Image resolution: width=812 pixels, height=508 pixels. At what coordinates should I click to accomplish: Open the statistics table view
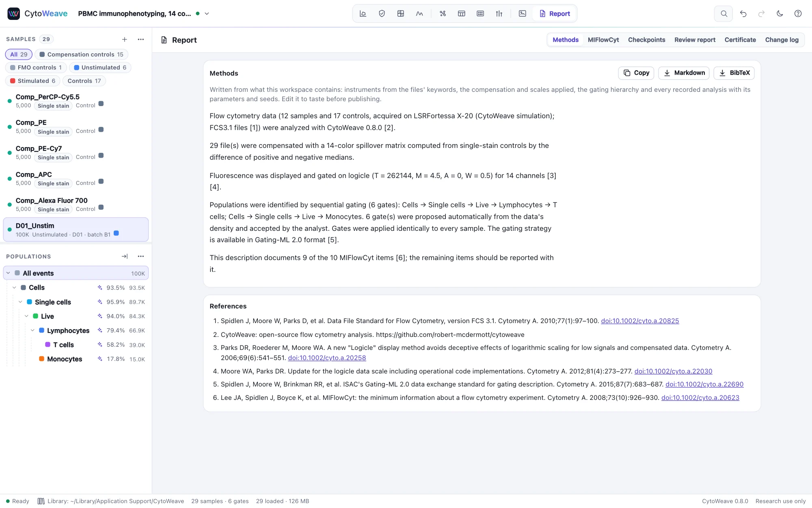point(462,13)
